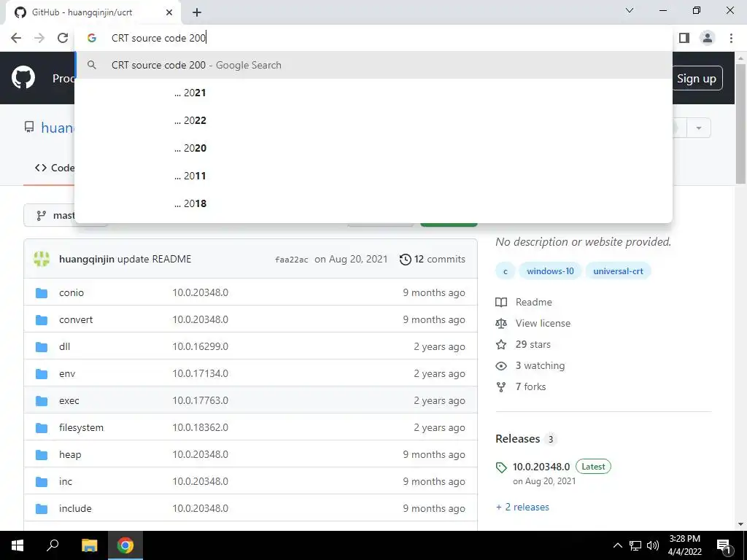Open the Windows Start menu
Viewport: 747px width, 560px height.
tap(18, 545)
